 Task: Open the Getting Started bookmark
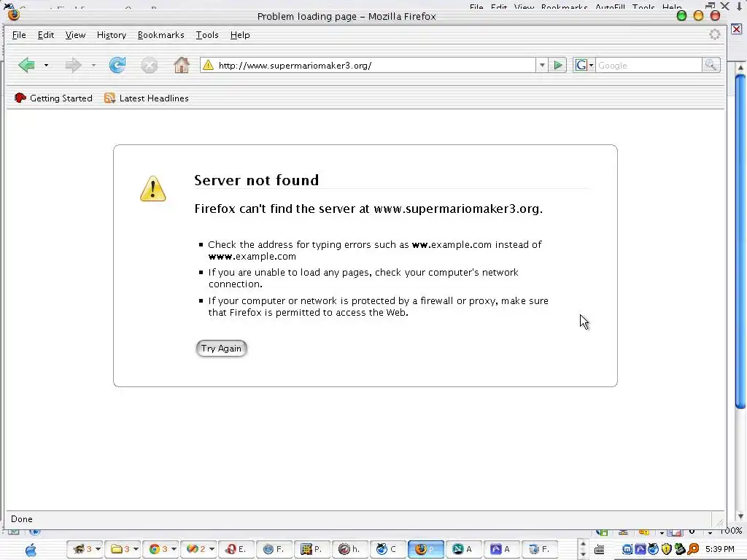click(x=53, y=98)
